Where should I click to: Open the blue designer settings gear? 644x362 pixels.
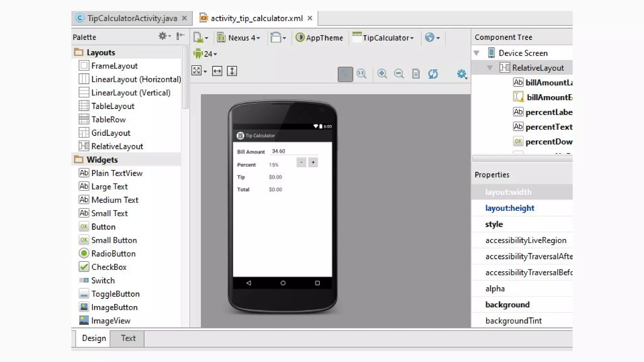coord(461,74)
